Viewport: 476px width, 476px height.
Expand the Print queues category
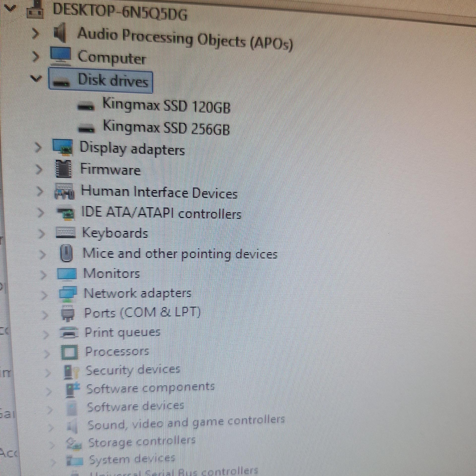point(46,335)
